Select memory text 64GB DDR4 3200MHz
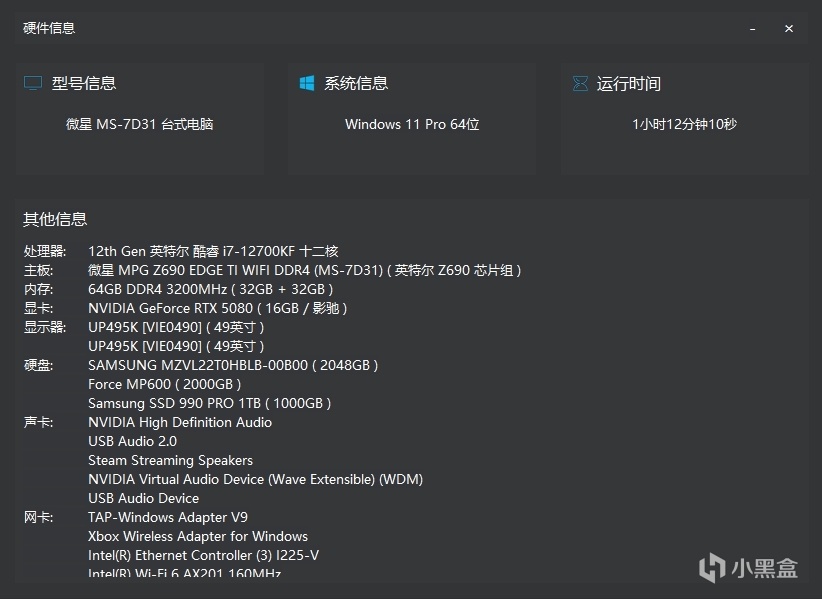 [157, 289]
